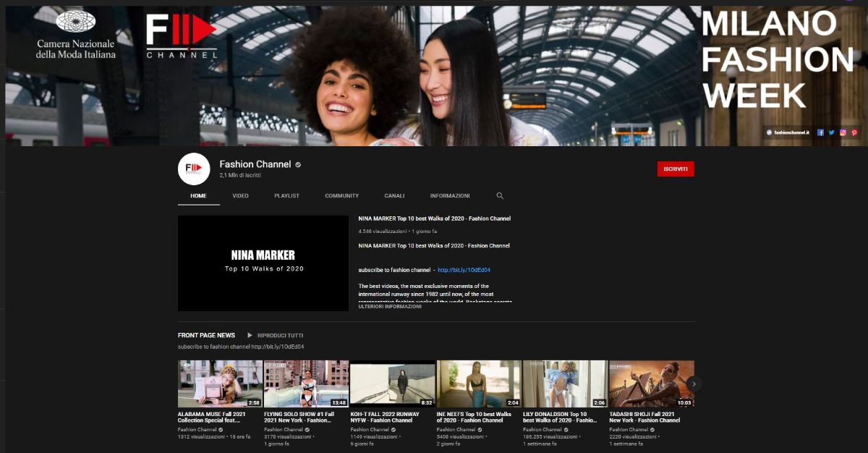Screen dimensions: 868x453
Task: Click Fashion Channel name under TADASHI SHOJI video
Action: (628, 430)
